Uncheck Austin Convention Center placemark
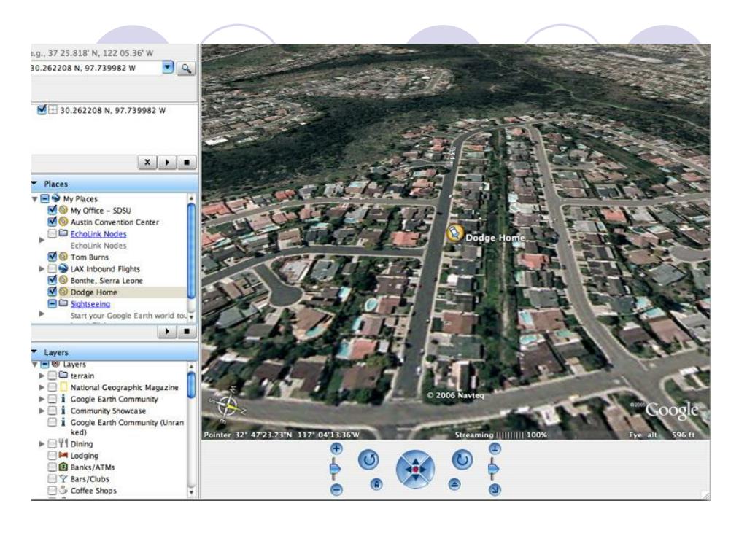Screen dimensions: 747x560 coord(53,222)
